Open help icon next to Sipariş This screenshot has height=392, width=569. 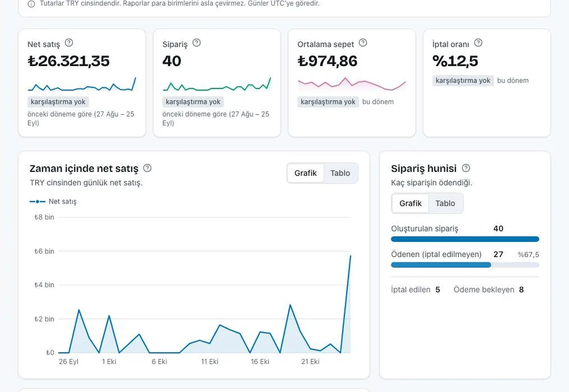click(x=196, y=43)
